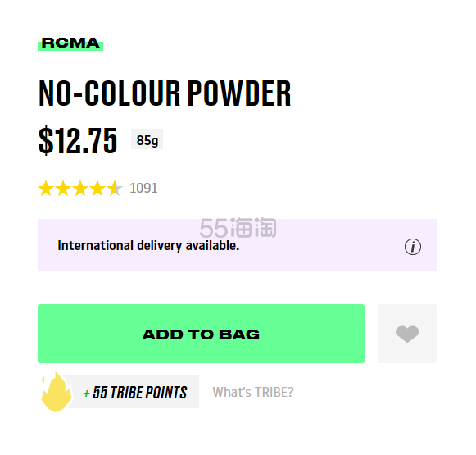Click the info icon in delivery banner
This screenshot has width=476, height=455.
[413, 247]
